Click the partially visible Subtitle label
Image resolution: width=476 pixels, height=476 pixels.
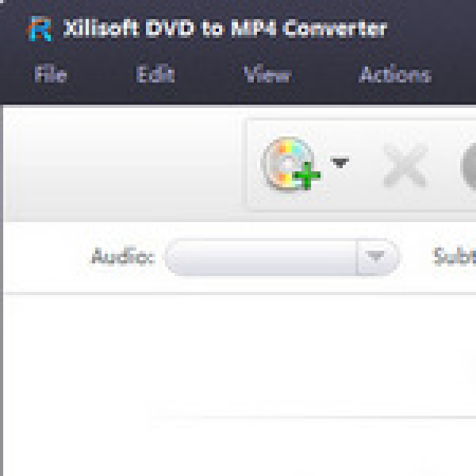(454, 257)
